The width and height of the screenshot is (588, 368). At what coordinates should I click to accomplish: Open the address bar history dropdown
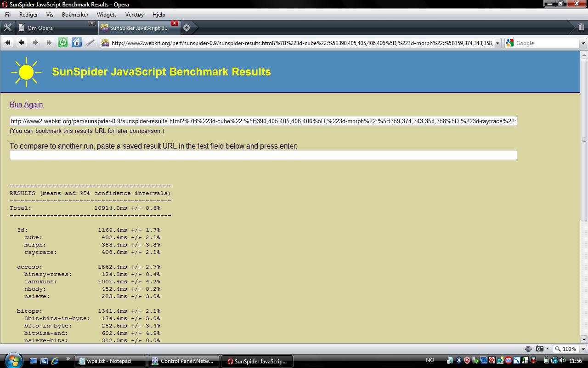pyautogui.click(x=498, y=43)
